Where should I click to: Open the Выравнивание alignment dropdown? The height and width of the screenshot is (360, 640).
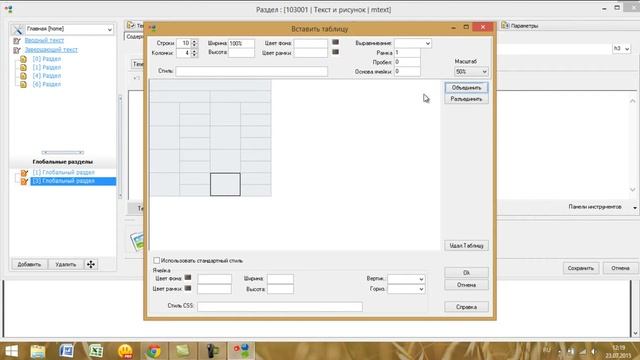click(427, 43)
